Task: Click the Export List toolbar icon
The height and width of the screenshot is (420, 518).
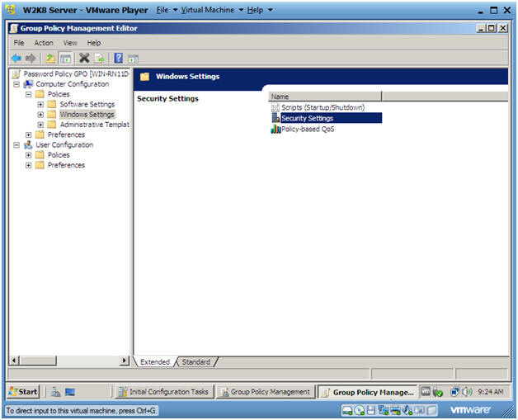Action: tap(99, 59)
